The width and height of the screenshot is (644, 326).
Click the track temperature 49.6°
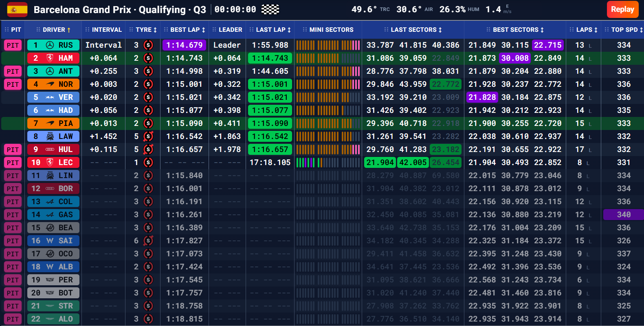(364, 9)
